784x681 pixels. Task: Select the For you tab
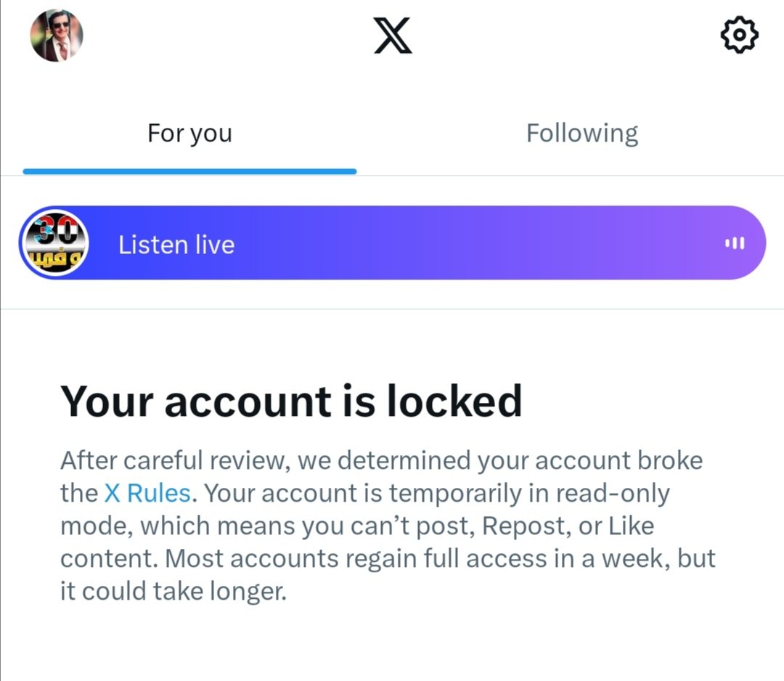point(190,134)
